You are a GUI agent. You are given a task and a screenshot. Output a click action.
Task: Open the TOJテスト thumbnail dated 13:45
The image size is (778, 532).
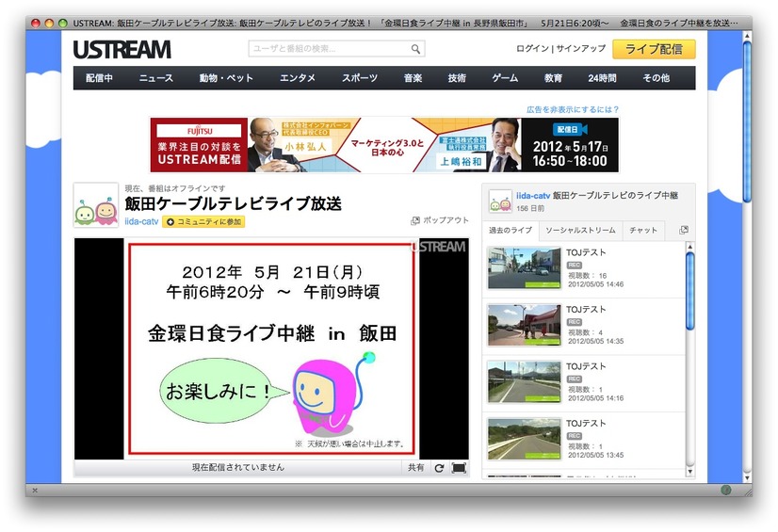click(524, 440)
